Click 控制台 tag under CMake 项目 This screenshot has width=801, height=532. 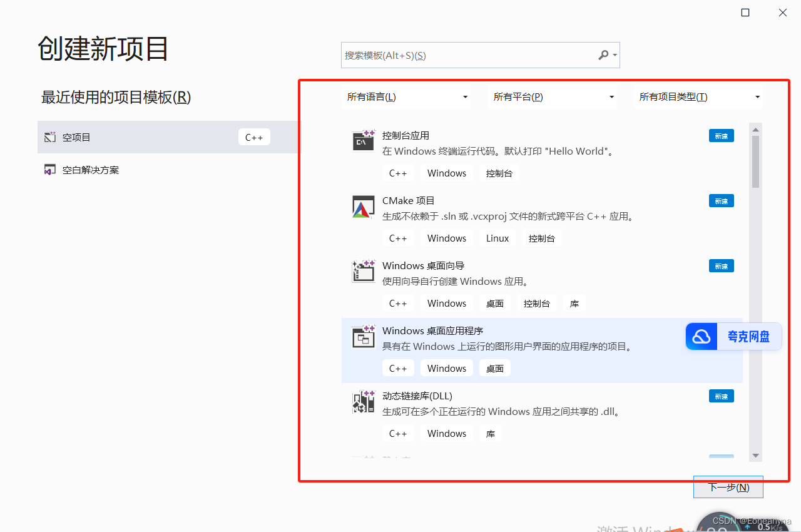coord(542,238)
